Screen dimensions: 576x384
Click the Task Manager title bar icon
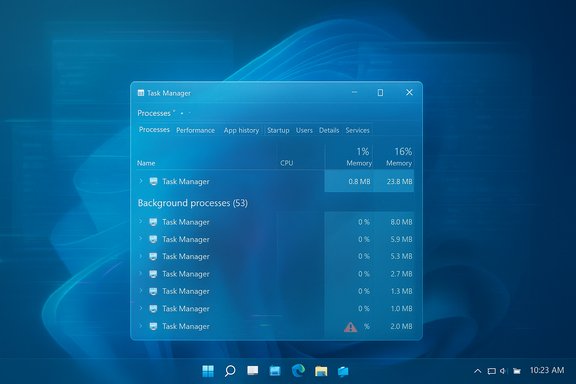pos(141,93)
